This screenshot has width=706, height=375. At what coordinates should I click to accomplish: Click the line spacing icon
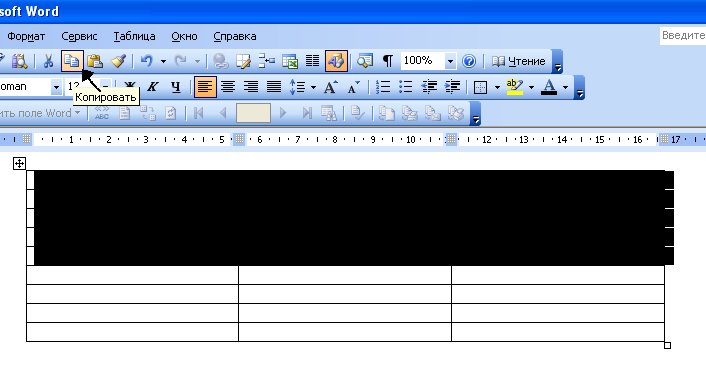[x=298, y=87]
